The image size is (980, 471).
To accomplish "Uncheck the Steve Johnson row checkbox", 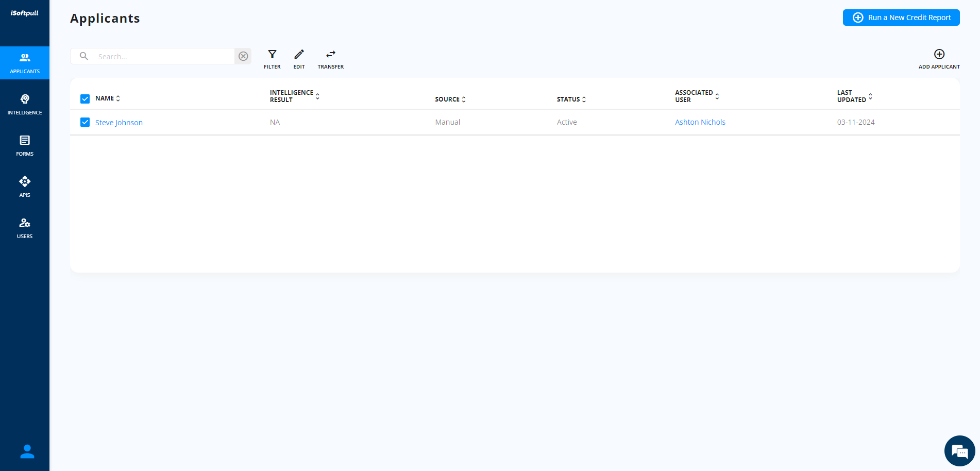I will coord(85,122).
